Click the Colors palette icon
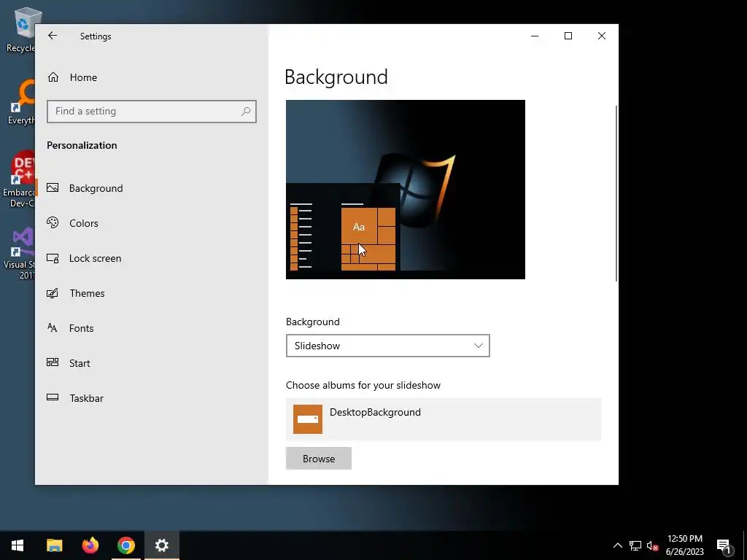This screenshot has width=747, height=560. coord(53,222)
